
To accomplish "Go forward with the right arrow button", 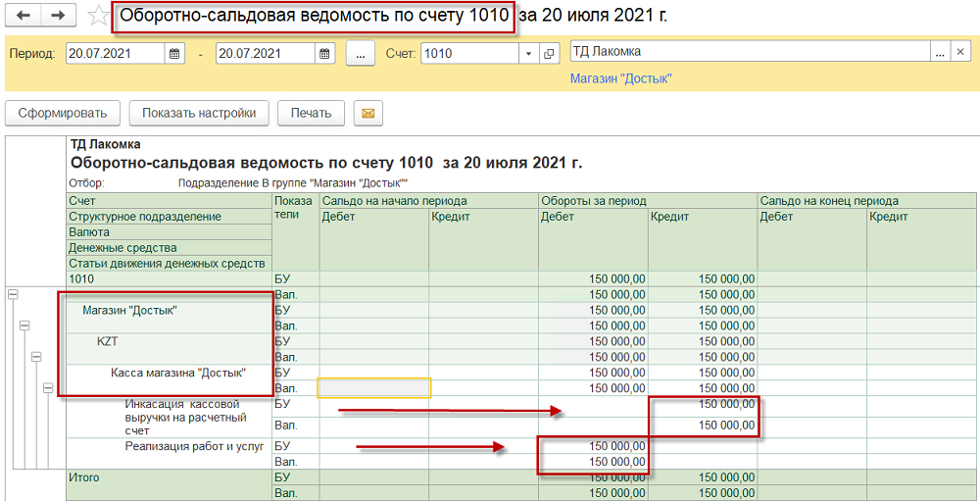I will (x=58, y=16).
